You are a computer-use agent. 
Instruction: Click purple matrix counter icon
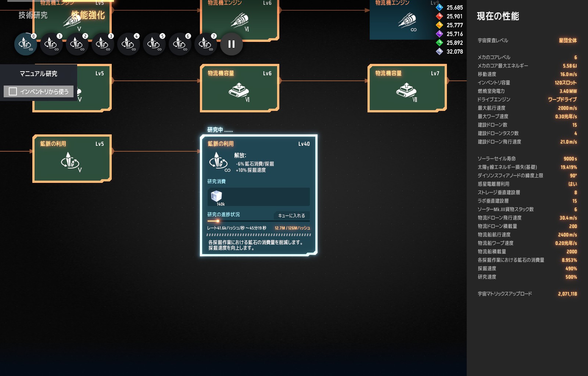point(439,34)
